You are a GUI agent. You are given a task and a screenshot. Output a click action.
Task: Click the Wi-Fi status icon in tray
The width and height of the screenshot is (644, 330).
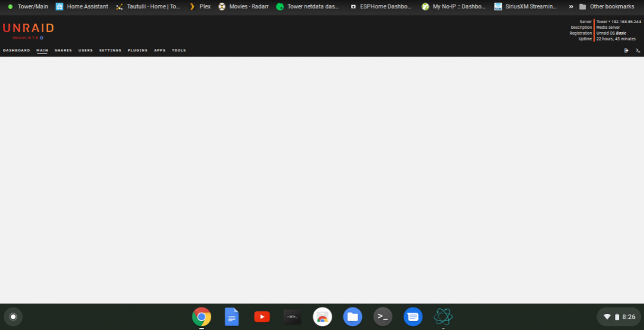[607, 317]
